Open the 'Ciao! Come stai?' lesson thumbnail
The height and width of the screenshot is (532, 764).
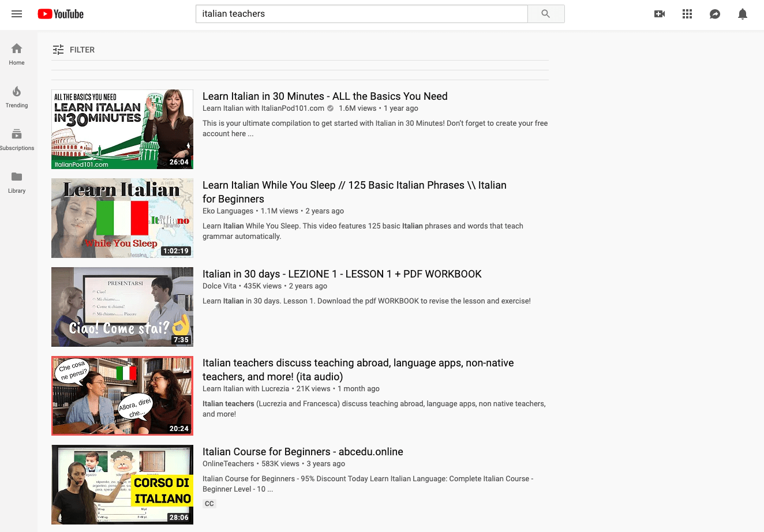122,307
